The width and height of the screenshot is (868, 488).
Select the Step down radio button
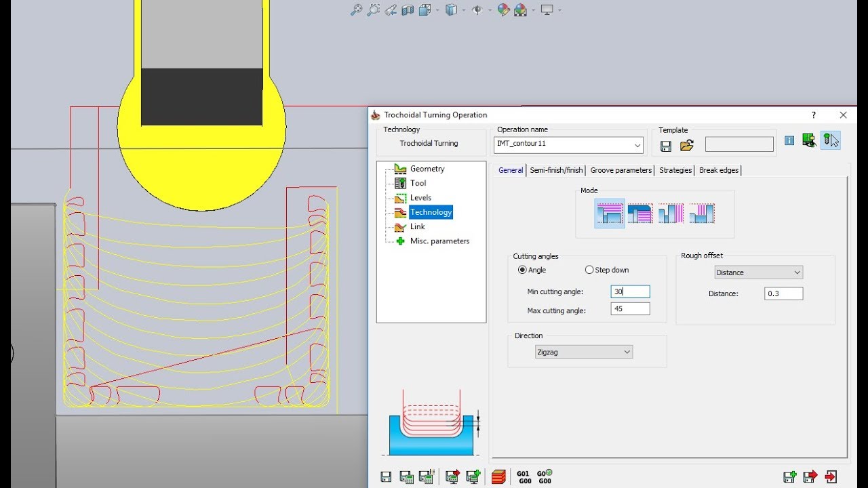(x=589, y=270)
